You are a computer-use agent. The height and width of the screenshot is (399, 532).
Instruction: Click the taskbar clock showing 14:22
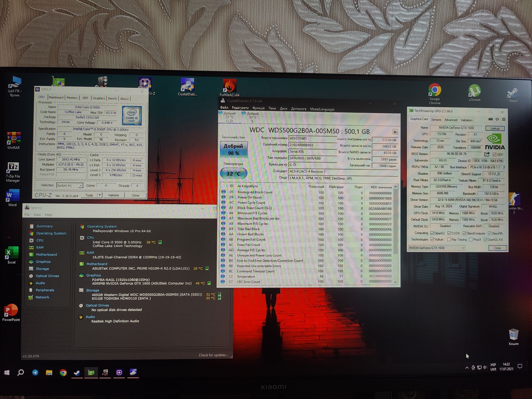coord(506,367)
